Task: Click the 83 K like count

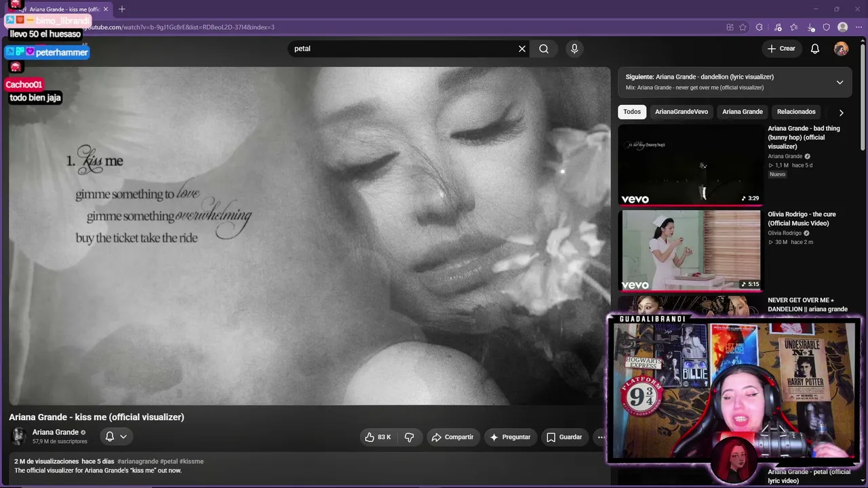Action: (384, 437)
